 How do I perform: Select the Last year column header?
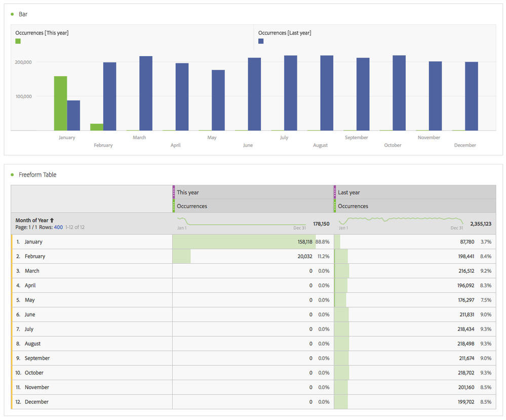pyautogui.click(x=349, y=192)
